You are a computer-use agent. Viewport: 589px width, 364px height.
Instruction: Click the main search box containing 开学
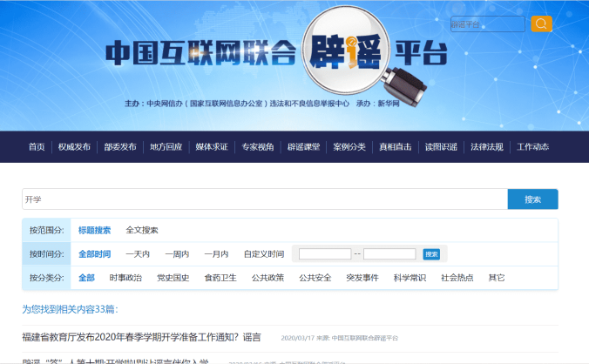pyautogui.click(x=265, y=199)
